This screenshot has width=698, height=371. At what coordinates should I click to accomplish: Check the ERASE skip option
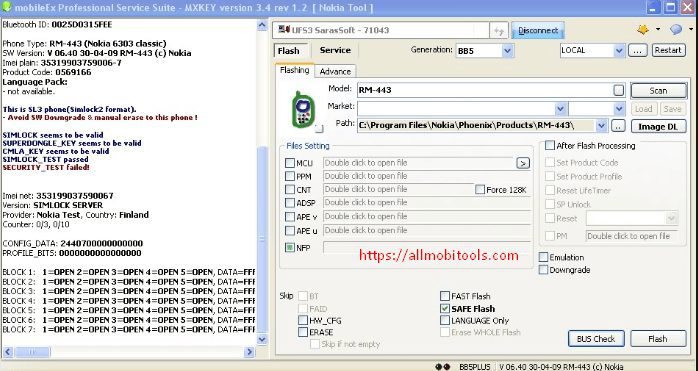click(303, 332)
